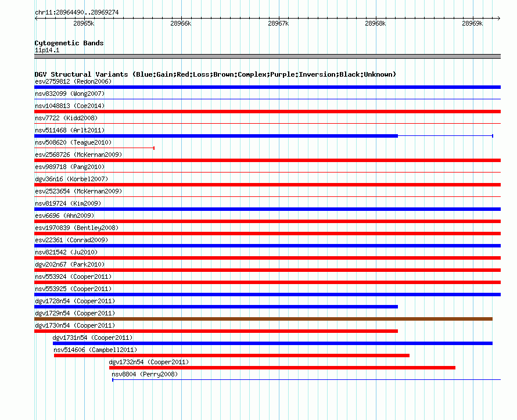
Task: Click dgv1728n54 (Cooper2011) label
Action: (75, 301)
